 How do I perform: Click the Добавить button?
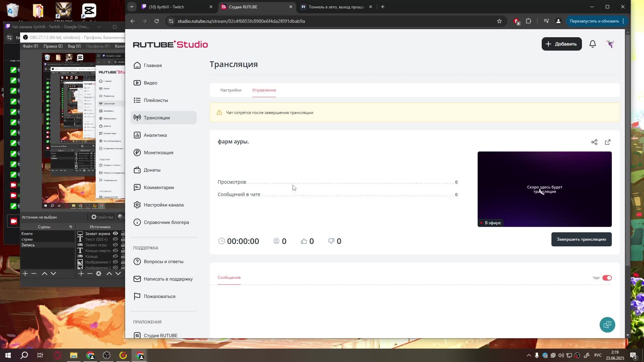click(561, 44)
